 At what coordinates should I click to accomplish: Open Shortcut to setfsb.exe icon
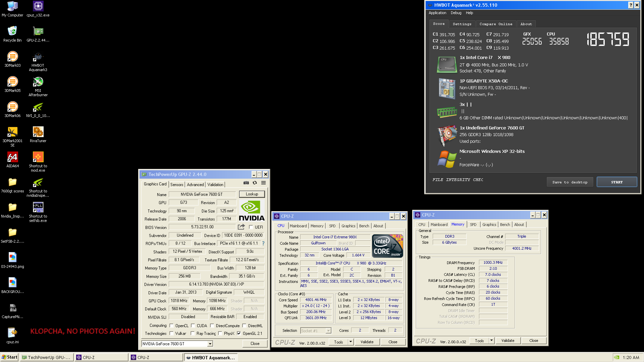[x=38, y=212]
